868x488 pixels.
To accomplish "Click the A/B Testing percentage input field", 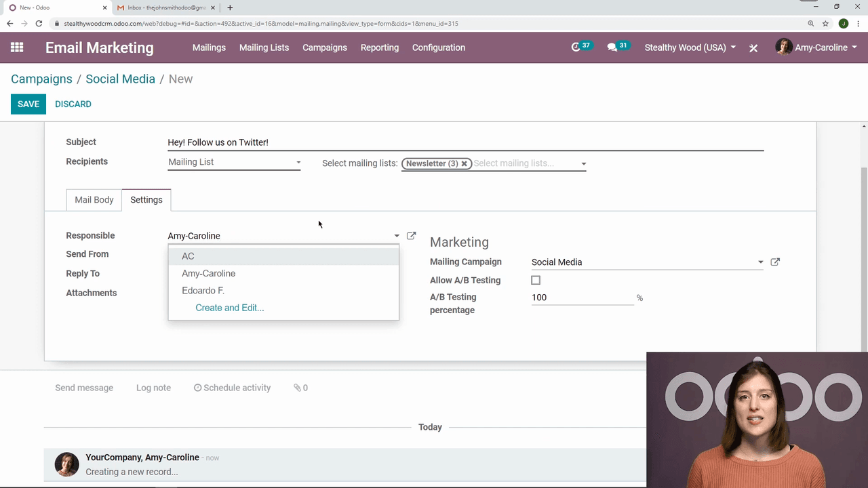I will 582,298.
